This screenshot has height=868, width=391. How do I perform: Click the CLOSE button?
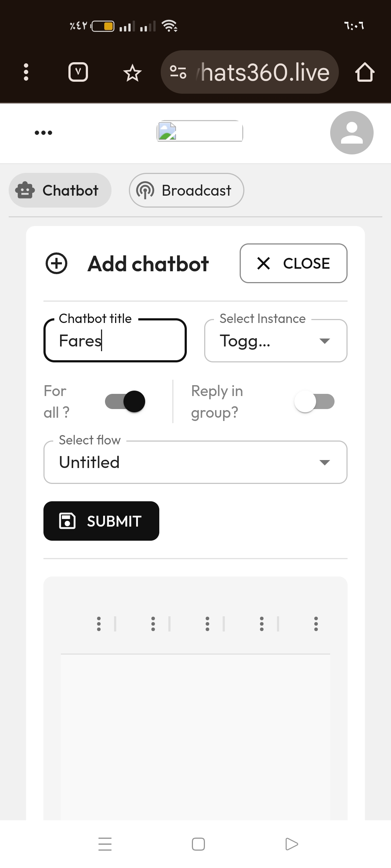pyautogui.click(x=293, y=263)
